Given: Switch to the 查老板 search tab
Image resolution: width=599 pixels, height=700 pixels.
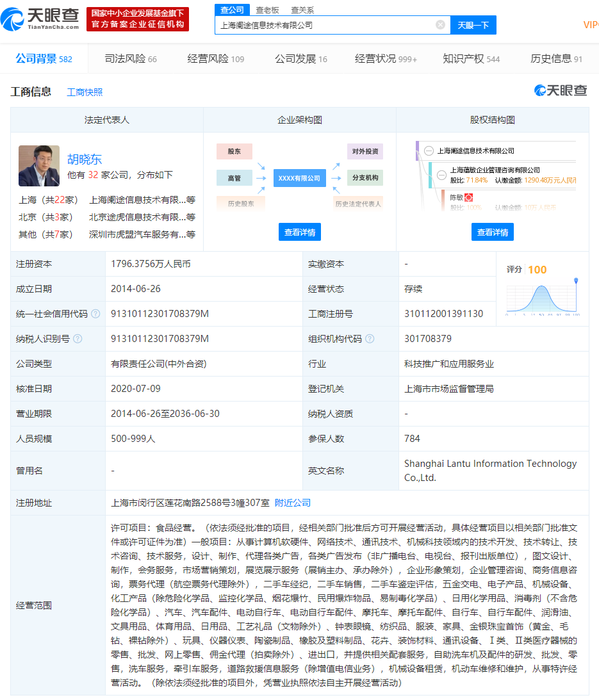Looking at the screenshot, I should 267,10.
